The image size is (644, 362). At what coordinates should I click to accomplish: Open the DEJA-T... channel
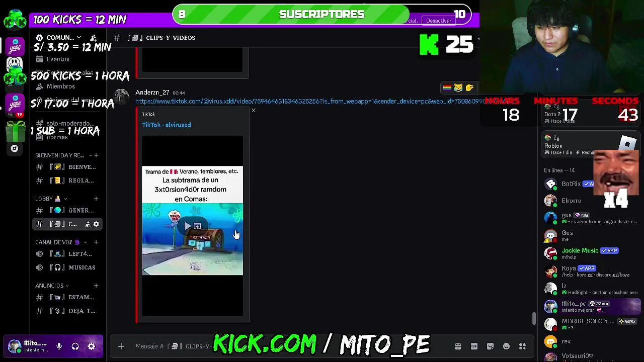pos(68,311)
